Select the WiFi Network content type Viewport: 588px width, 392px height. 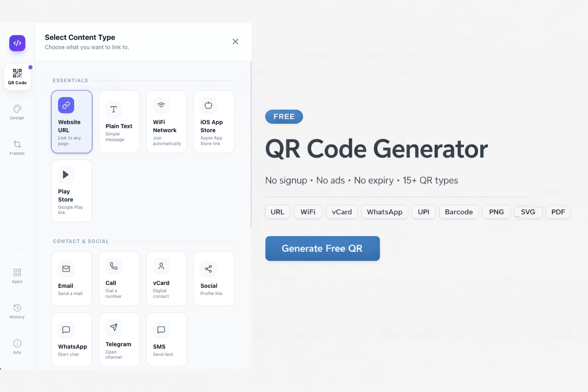tap(166, 121)
